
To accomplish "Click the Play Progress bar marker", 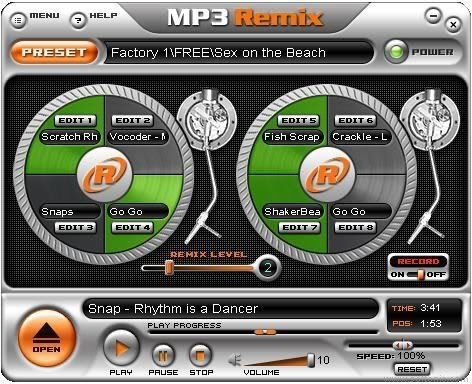I will [x=265, y=332].
